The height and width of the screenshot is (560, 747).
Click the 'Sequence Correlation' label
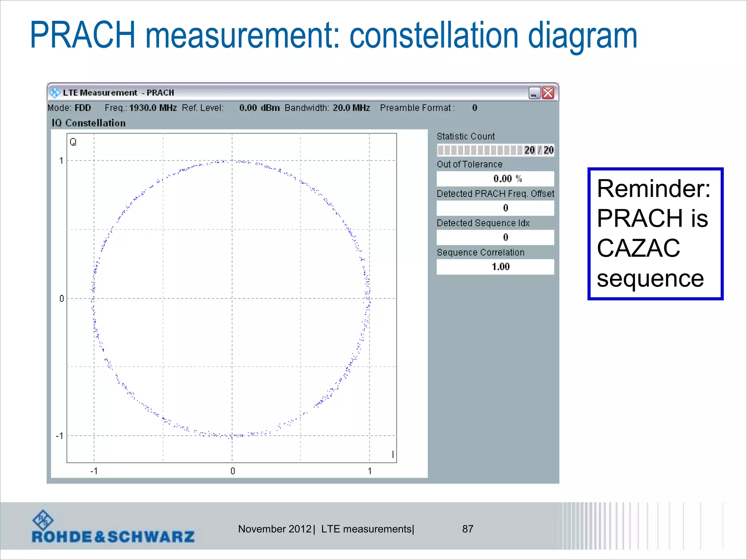pyautogui.click(x=481, y=252)
